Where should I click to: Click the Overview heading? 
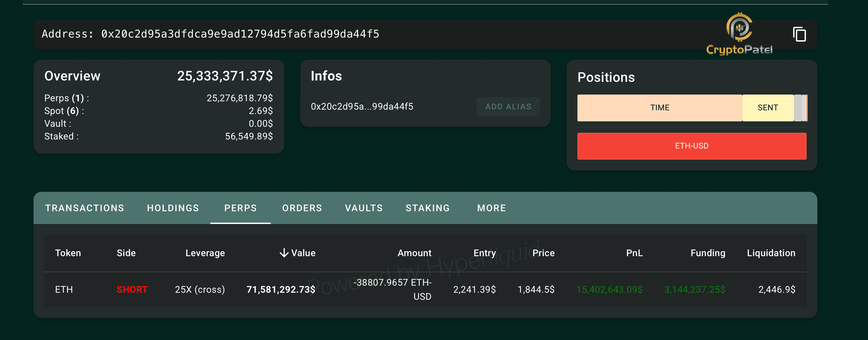(72, 76)
